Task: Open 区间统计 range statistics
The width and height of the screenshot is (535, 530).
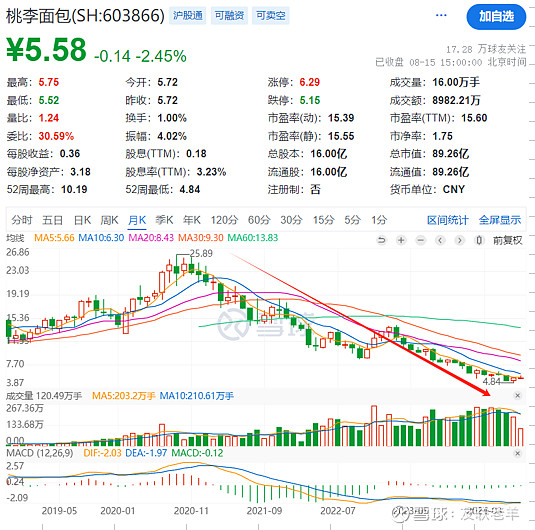Action: [x=448, y=220]
